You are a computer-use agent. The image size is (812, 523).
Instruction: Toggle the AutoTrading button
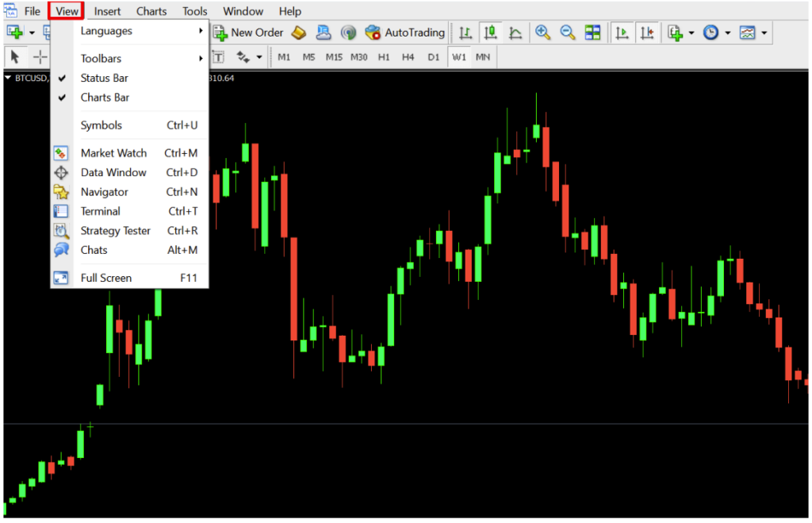coord(405,33)
